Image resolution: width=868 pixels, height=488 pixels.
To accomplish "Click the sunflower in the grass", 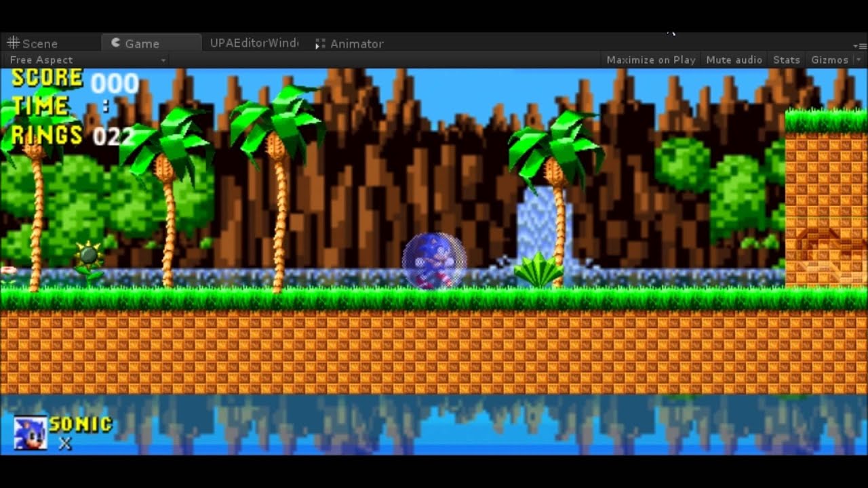I will pyautogui.click(x=89, y=262).
